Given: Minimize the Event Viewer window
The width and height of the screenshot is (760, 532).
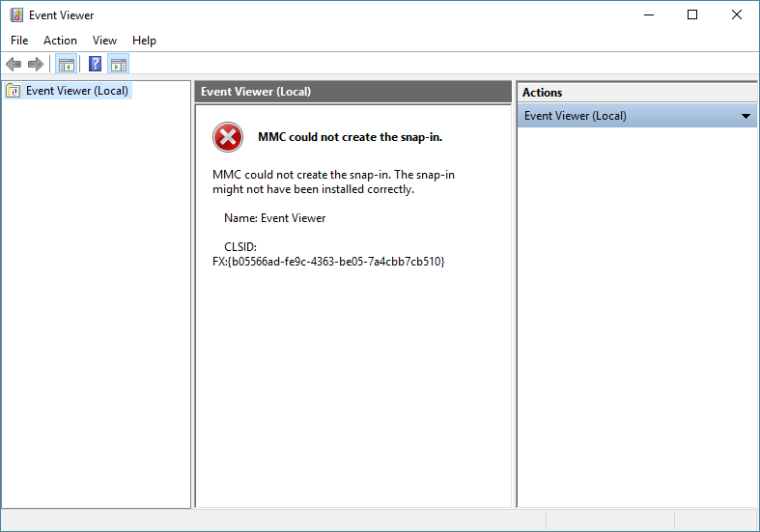Looking at the screenshot, I should tap(647, 15).
